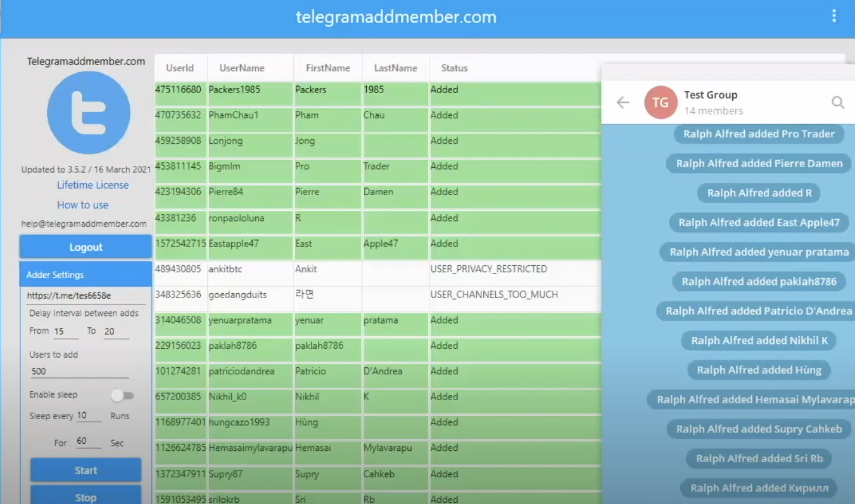Click the Users to add field 500
855x504 pixels.
pos(79,372)
